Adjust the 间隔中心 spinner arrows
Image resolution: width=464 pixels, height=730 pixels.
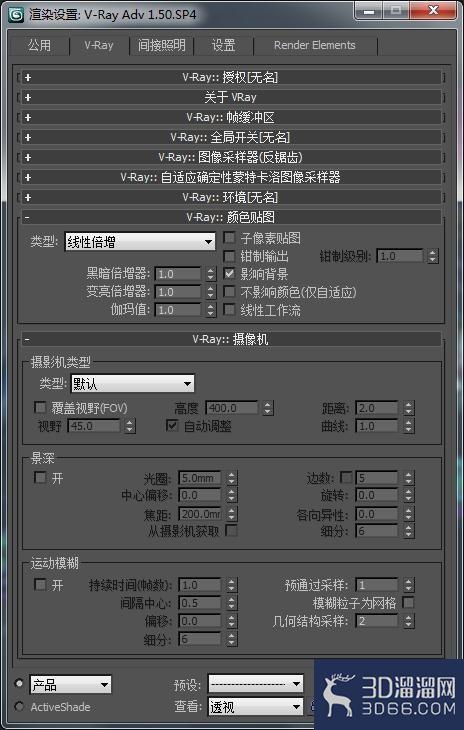pyautogui.click(x=231, y=603)
